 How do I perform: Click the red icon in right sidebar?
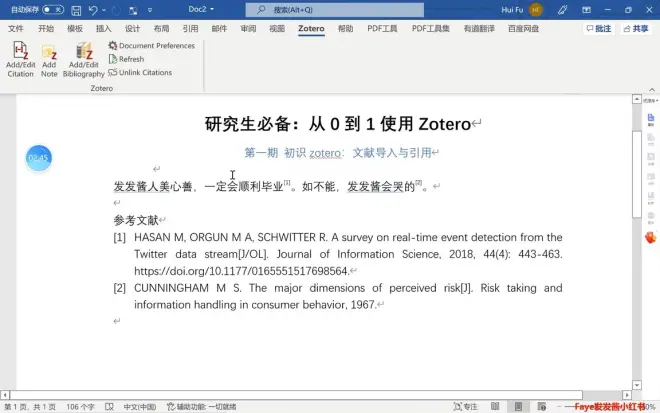coord(651,237)
